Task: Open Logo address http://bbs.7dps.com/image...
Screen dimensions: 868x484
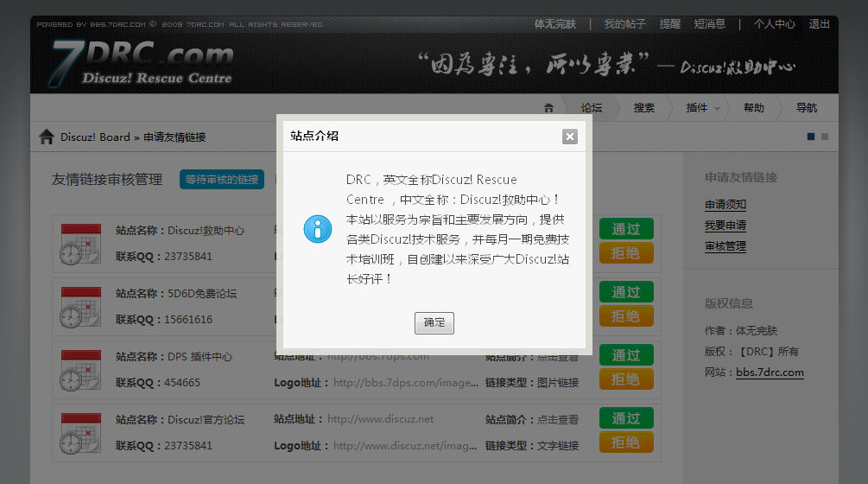Action: tap(406, 383)
